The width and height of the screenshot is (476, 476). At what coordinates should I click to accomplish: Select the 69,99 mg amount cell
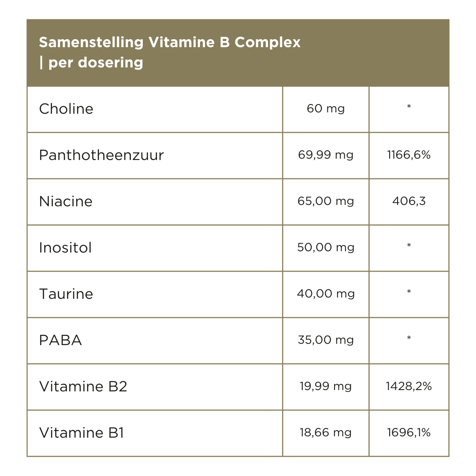pyautogui.click(x=326, y=155)
